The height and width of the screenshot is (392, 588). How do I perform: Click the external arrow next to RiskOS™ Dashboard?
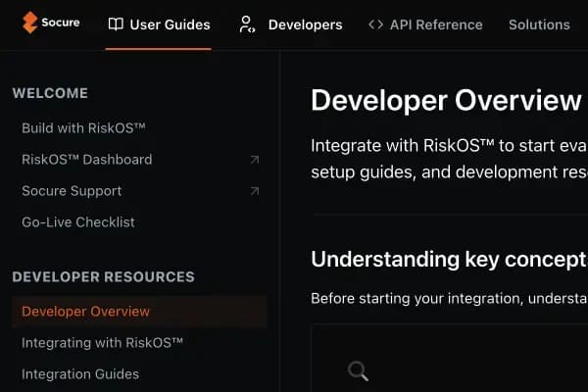254,160
